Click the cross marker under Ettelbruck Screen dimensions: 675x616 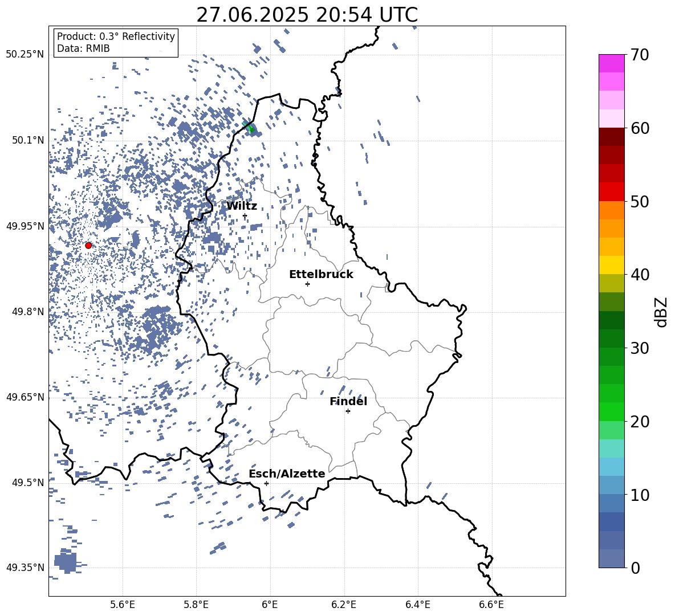307,284
